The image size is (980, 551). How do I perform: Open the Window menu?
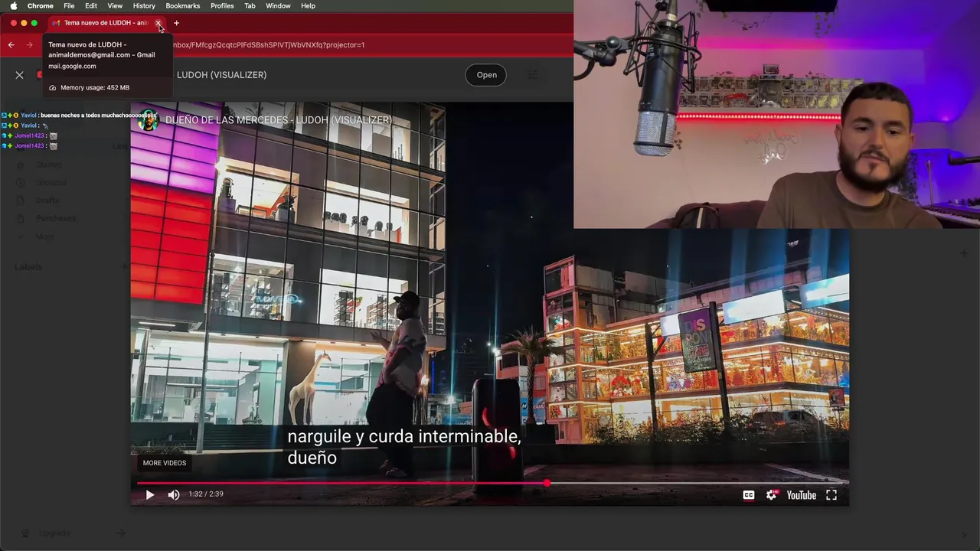pyautogui.click(x=278, y=6)
